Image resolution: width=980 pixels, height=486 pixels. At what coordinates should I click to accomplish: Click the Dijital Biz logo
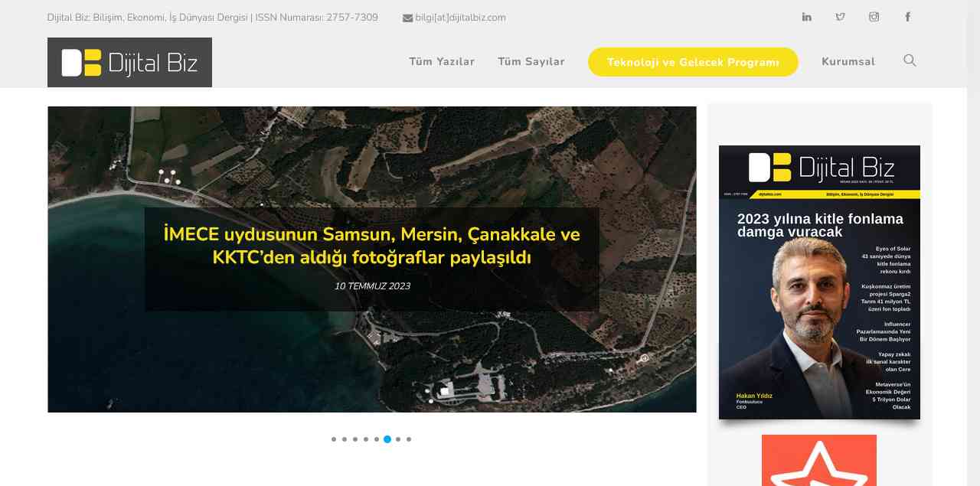point(129,62)
